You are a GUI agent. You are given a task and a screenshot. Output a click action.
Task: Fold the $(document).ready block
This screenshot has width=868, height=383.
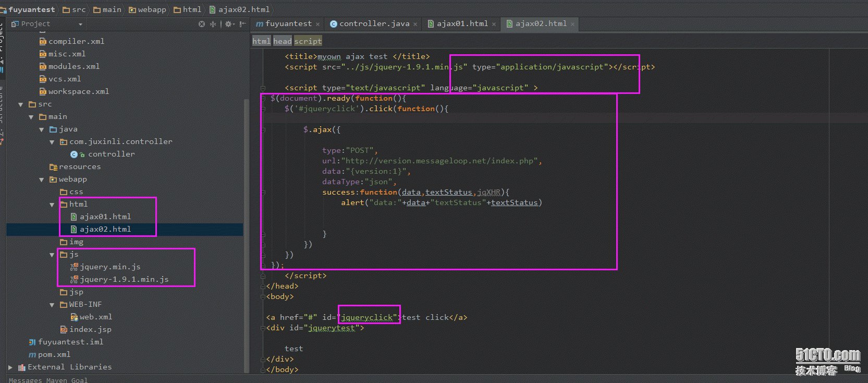[263, 98]
